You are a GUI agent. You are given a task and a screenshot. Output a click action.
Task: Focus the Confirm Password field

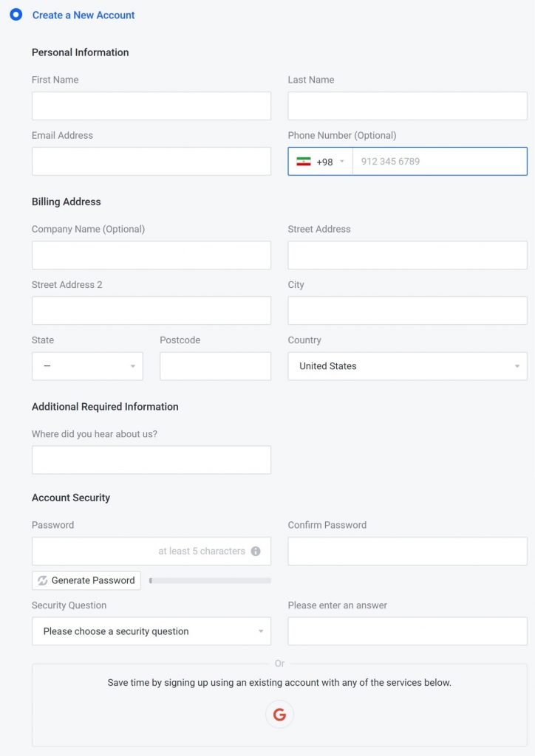[407, 551]
